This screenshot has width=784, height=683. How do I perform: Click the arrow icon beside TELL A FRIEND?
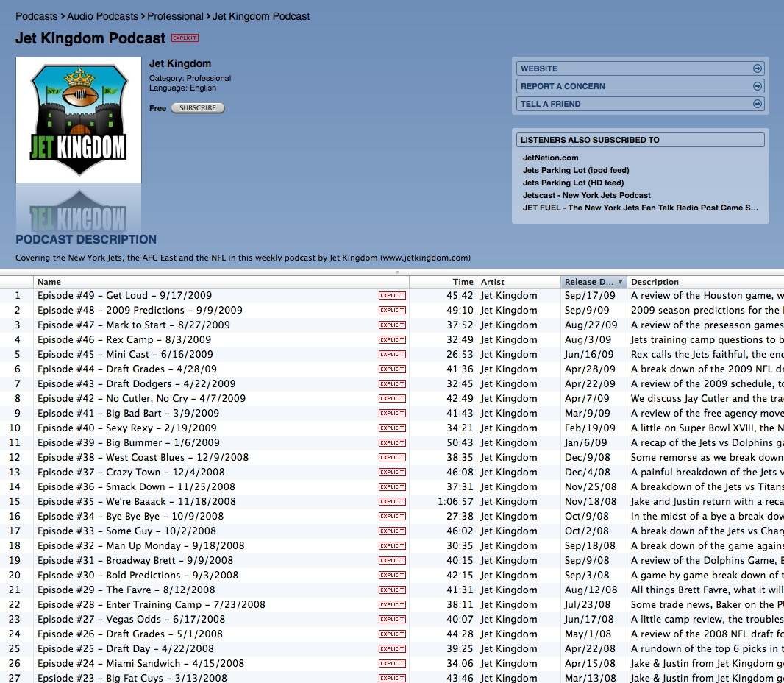coord(758,104)
